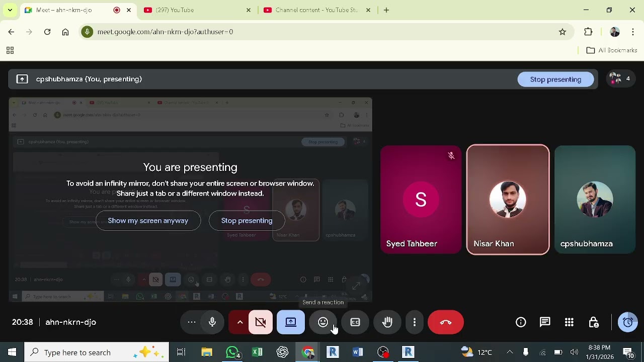644x362 pixels.
Task: Open the 8:38 PM clock and date
Action: click(599, 352)
